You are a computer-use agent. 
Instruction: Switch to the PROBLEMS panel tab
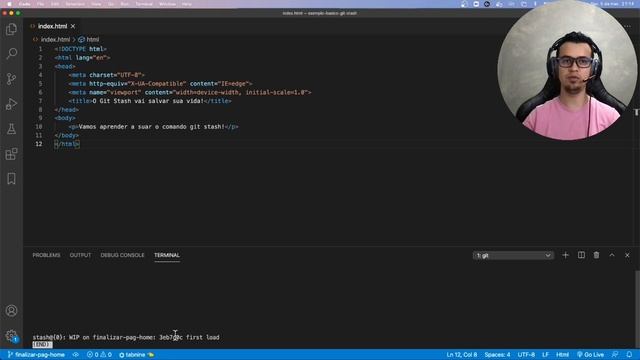pyautogui.click(x=46, y=255)
